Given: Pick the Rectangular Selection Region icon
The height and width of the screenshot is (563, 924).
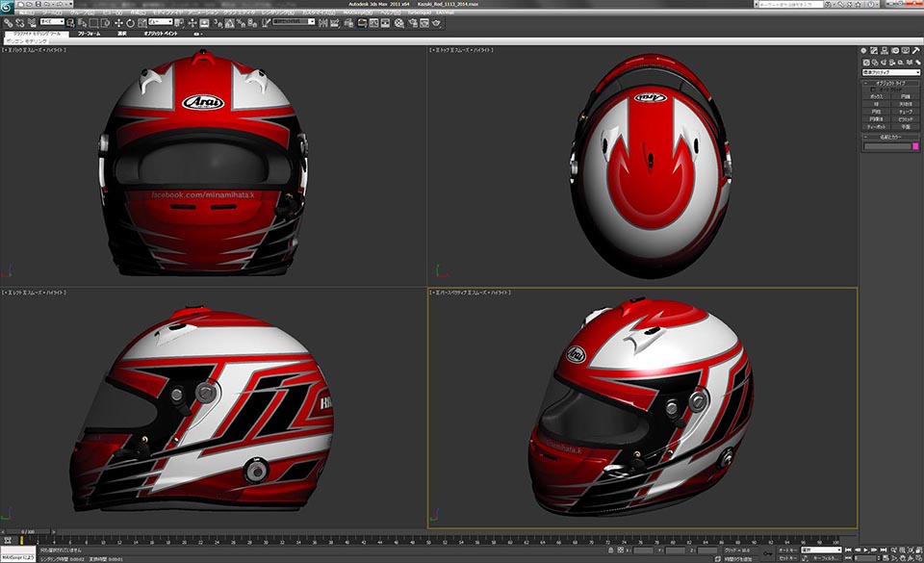Looking at the screenshot, I should pos(93,23).
